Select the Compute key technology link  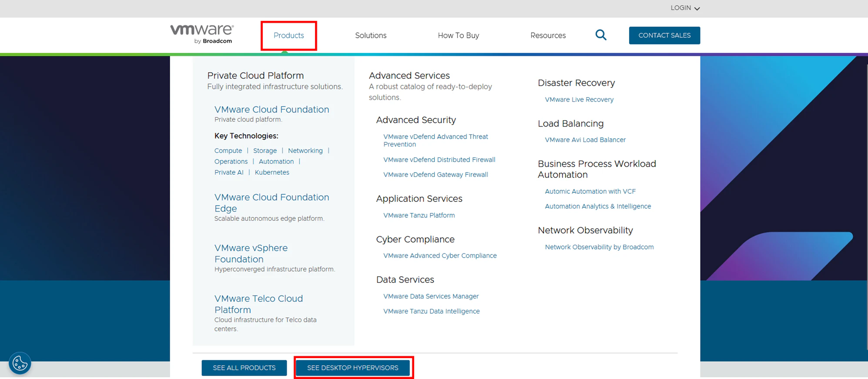click(x=228, y=151)
